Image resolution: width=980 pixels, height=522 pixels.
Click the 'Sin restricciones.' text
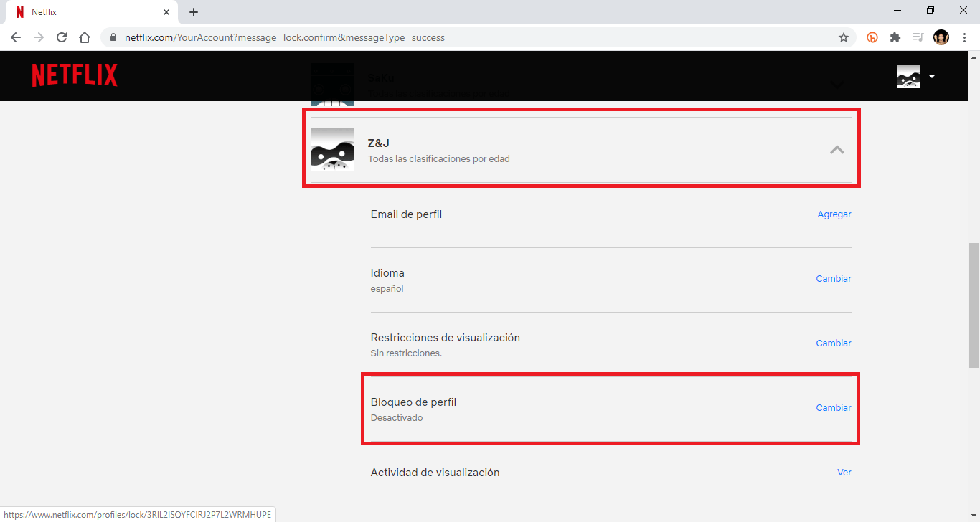click(x=406, y=353)
